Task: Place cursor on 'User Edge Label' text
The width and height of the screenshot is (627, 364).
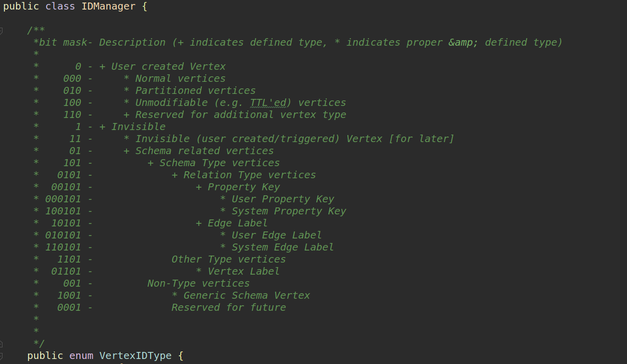Action: point(277,235)
